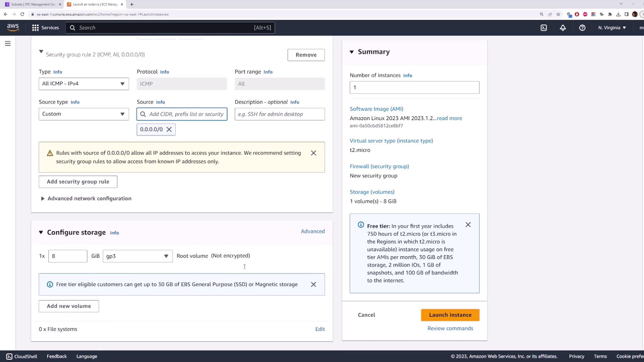Open the Source type Custom dropdown
Image resolution: width=644 pixels, height=362 pixels.
click(84, 114)
